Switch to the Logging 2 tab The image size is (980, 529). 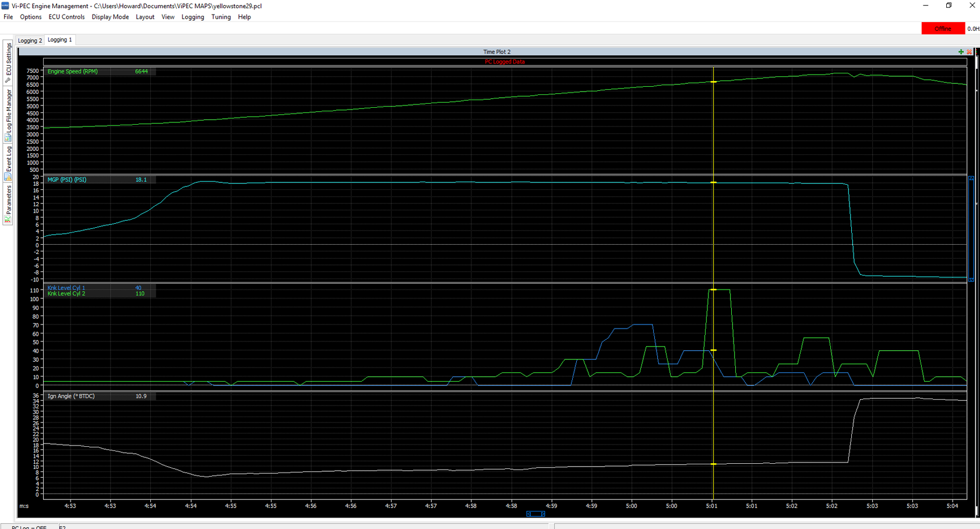(30, 41)
